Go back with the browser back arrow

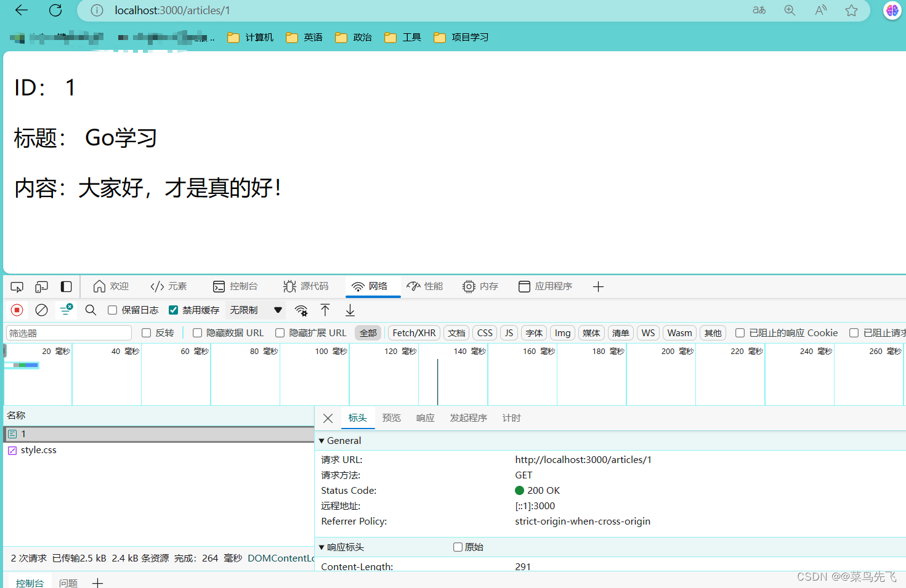click(x=22, y=10)
